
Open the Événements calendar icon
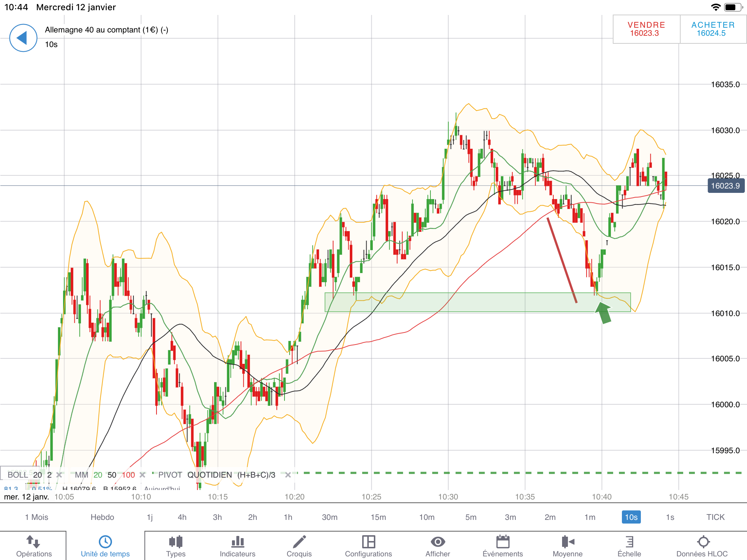point(503,542)
